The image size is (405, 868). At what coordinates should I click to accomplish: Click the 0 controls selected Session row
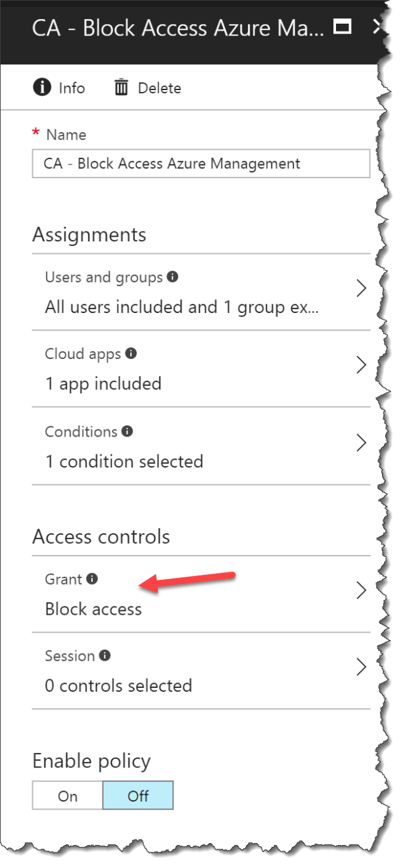pyautogui.click(x=197, y=685)
